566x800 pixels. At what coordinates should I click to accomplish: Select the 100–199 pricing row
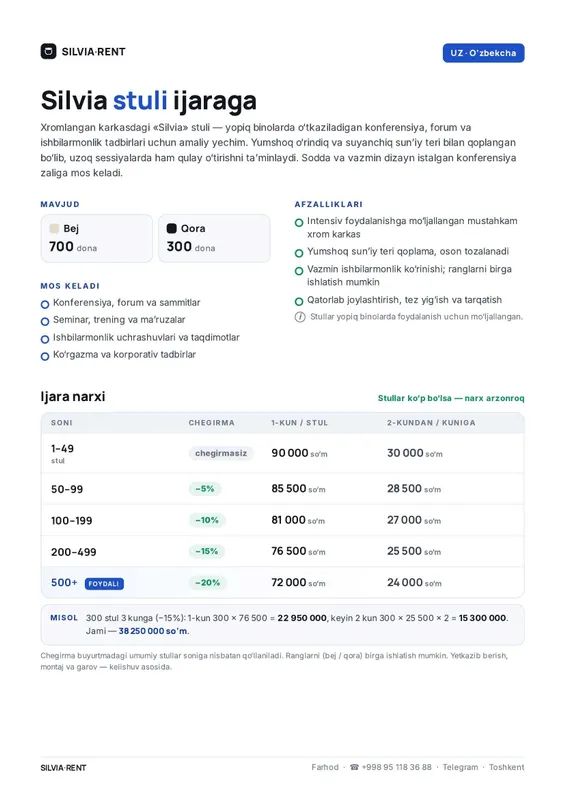point(283,520)
